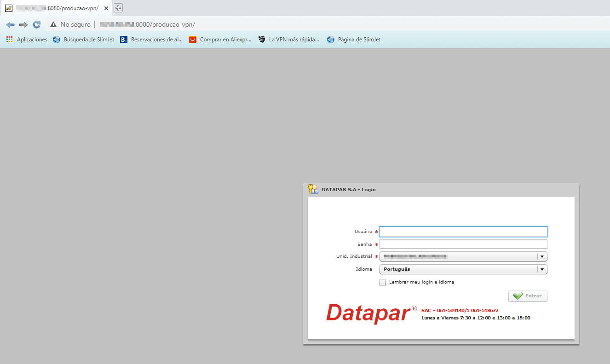Expand the Unid. Industrial dropdown arrow
The image size is (610, 364).
click(x=542, y=256)
